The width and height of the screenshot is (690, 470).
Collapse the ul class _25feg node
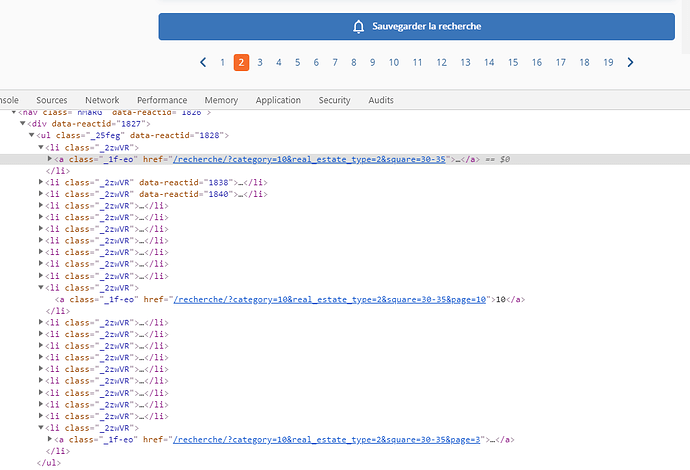(x=32, y=135)
